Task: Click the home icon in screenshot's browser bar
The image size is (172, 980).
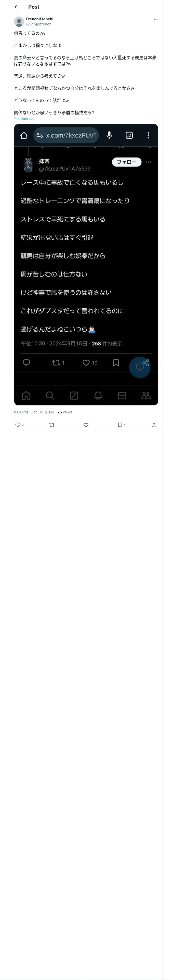Action: 24,135
